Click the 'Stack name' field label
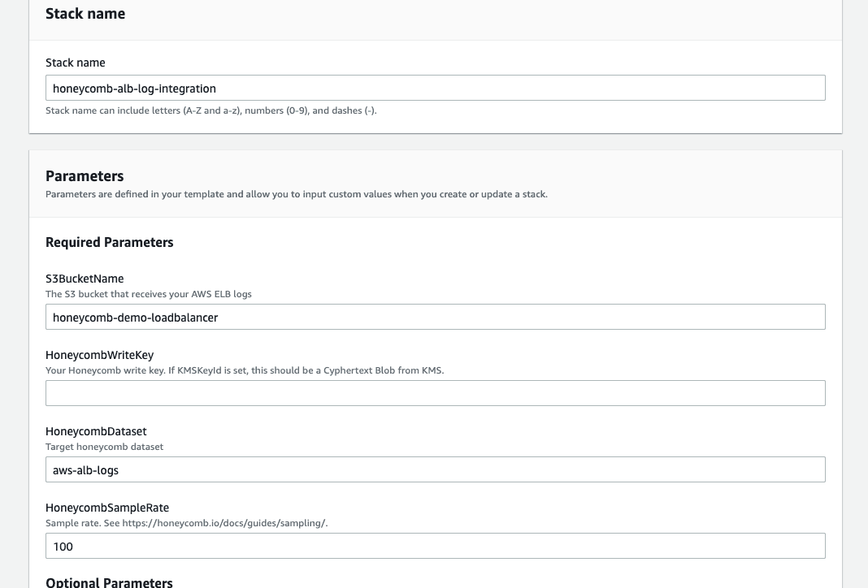Screen dimensions: 868x588 click(76, 63)
